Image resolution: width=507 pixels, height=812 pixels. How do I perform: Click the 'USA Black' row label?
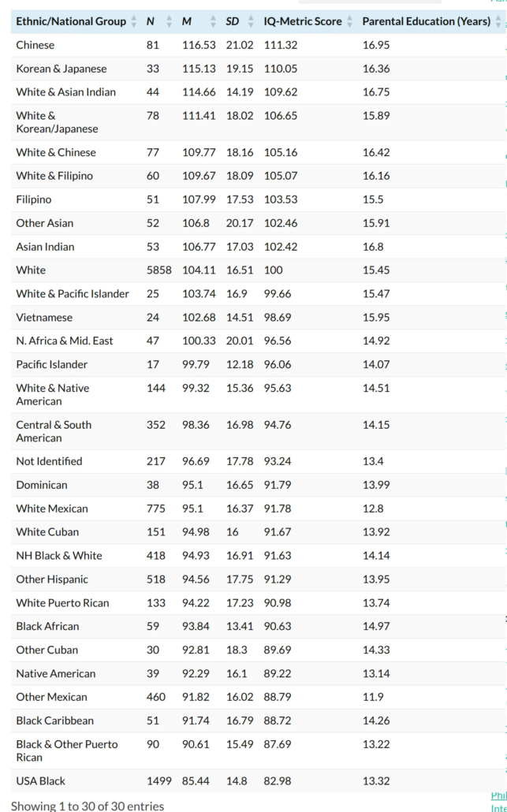[41, 780]
